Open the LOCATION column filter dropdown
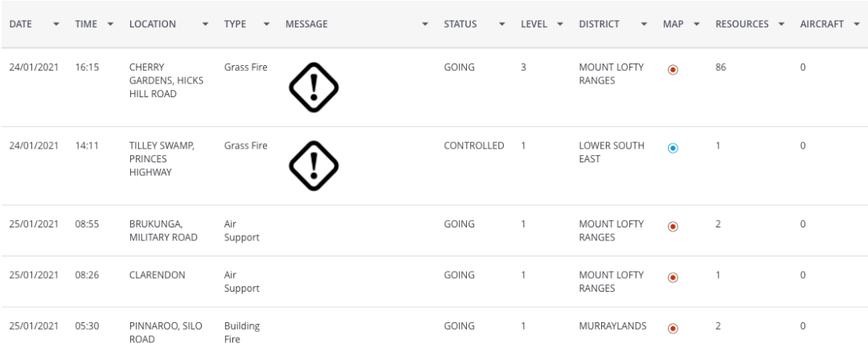The width and height of the screenshot is (868, 356). (x=206, y=24)
